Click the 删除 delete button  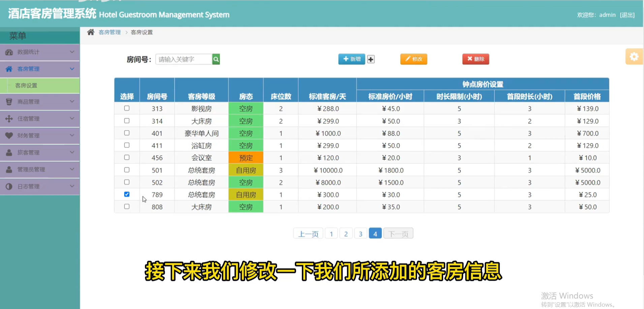coord(476,59)
